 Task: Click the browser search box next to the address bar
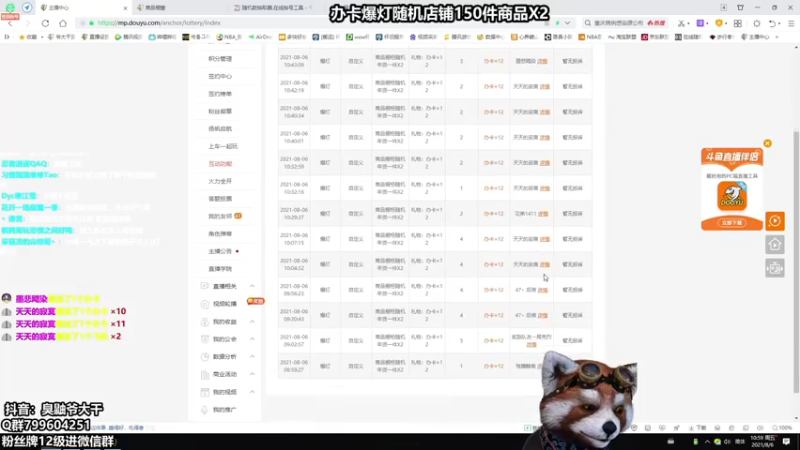[625, 23]
